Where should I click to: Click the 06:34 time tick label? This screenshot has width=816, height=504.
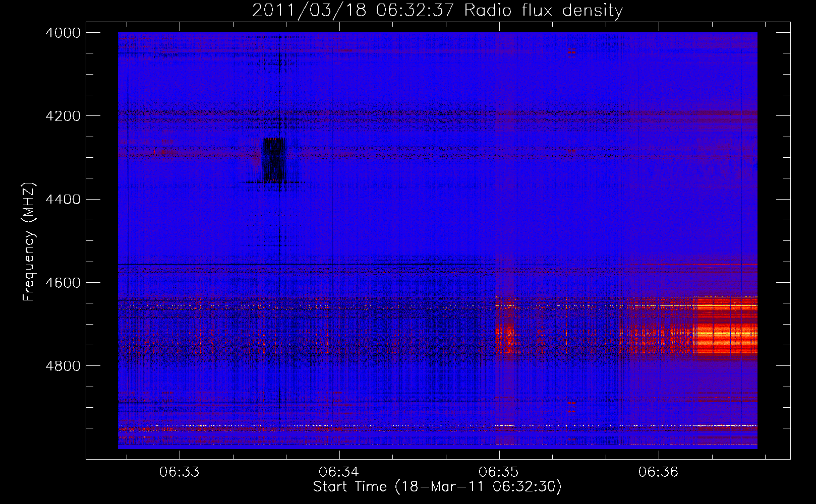pyautogui.click(x=339, y=472)
